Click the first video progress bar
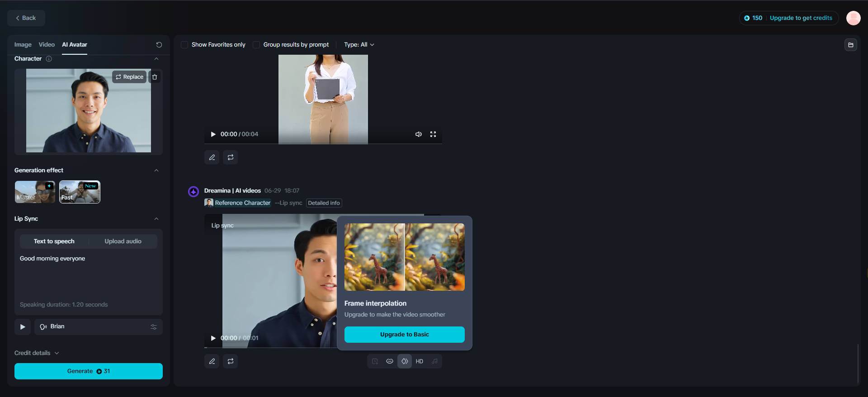This screenshot has width=868, height=397. [323, 143]
